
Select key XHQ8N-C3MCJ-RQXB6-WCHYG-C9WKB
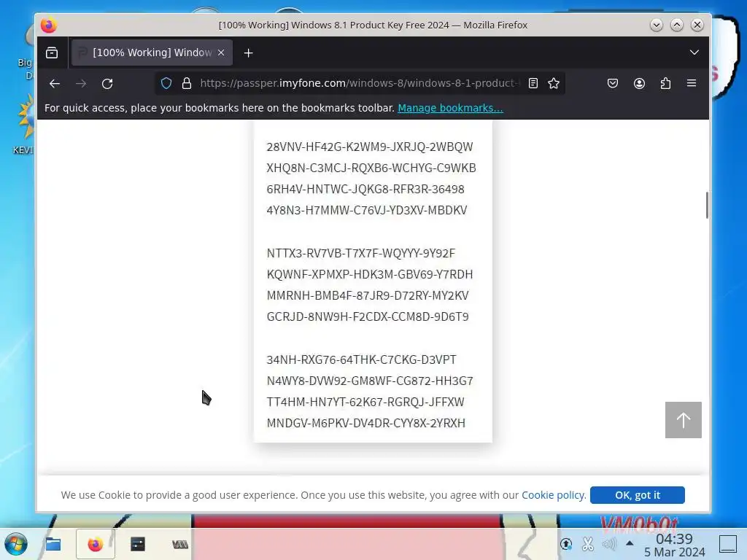coord(371,168)
